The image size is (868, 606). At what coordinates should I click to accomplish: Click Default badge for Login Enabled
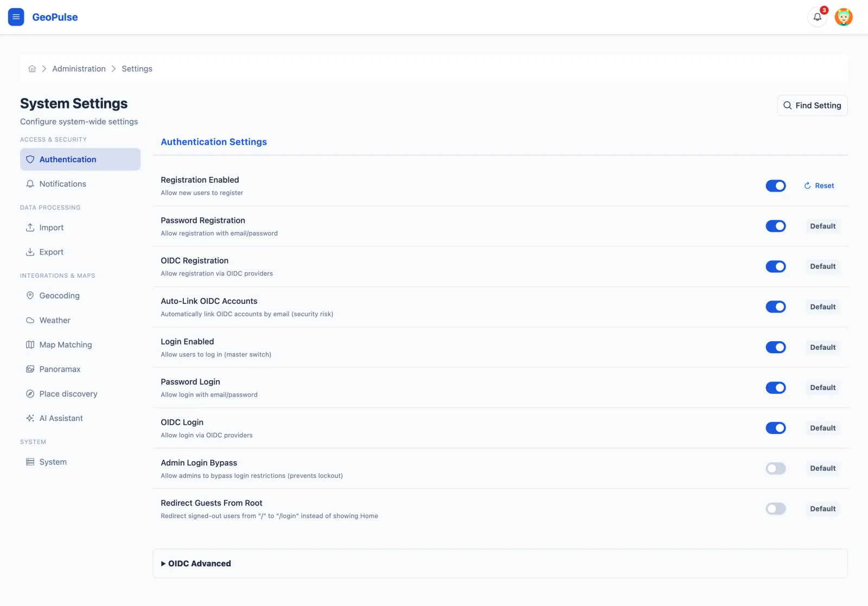click(x=823, y=347)
